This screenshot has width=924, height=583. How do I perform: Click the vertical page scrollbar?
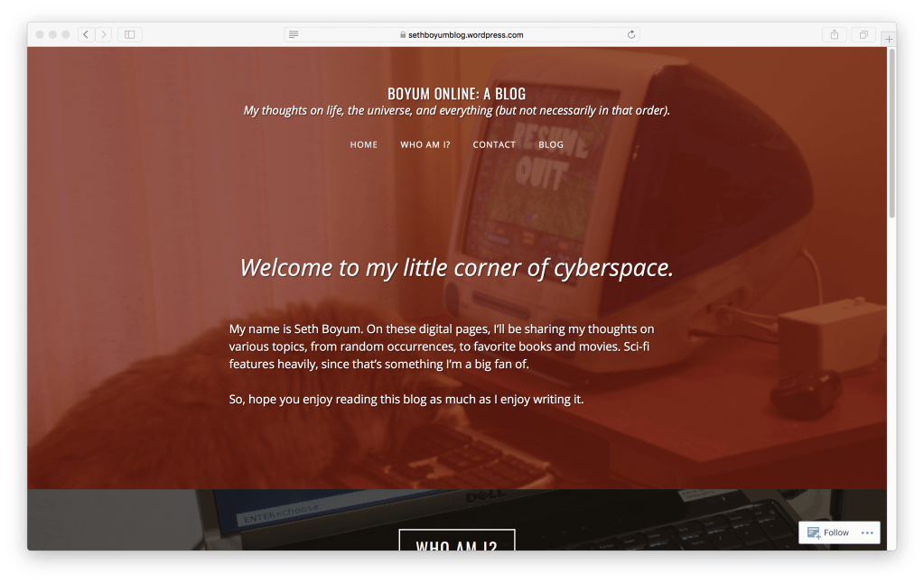[x=891, y=135]
